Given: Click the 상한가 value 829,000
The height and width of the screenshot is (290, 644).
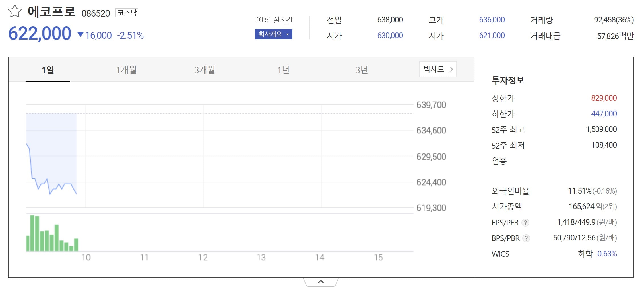Looking at the screenshot, I should pos(604,98).
